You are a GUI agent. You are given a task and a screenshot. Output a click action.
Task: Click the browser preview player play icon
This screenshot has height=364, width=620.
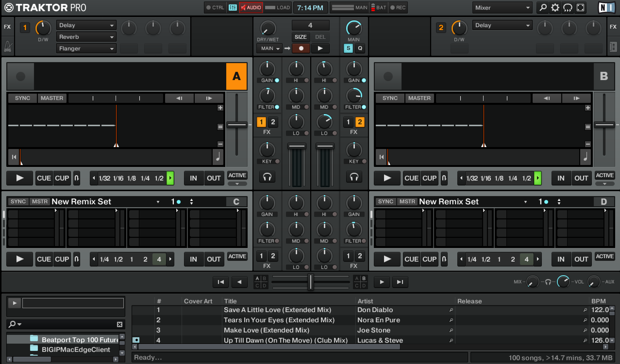tap(15, 303)
